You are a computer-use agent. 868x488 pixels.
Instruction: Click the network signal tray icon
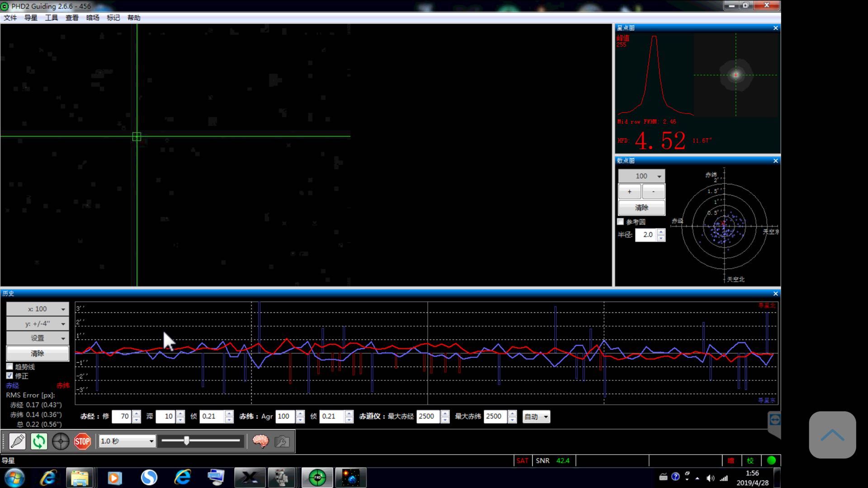[x=724, y=478]
